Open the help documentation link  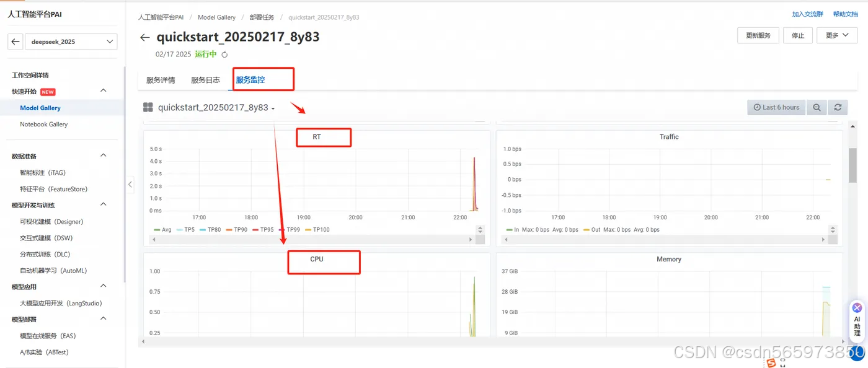tap(845, 14)
